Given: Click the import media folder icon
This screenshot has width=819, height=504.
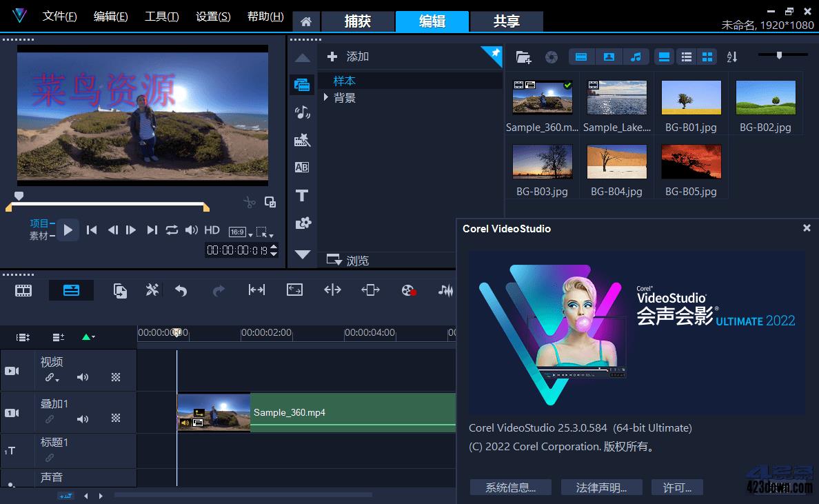Looking at the screenshot, I should pos(523,57).
